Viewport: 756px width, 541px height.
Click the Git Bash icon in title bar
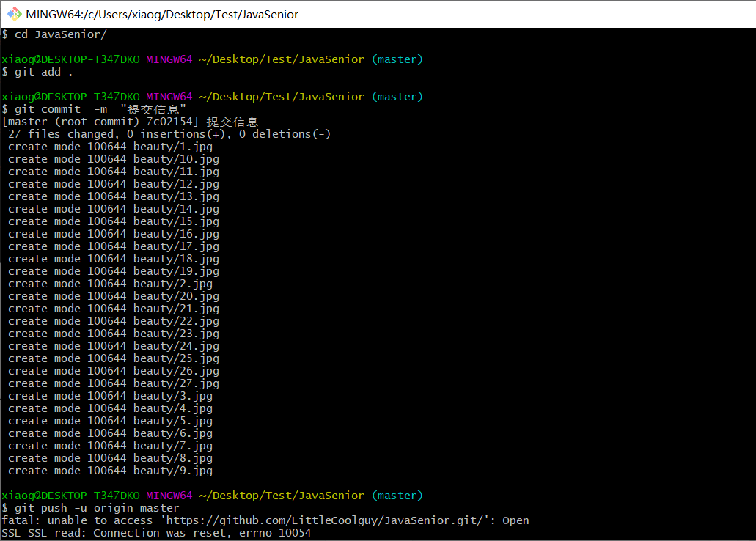15,14
